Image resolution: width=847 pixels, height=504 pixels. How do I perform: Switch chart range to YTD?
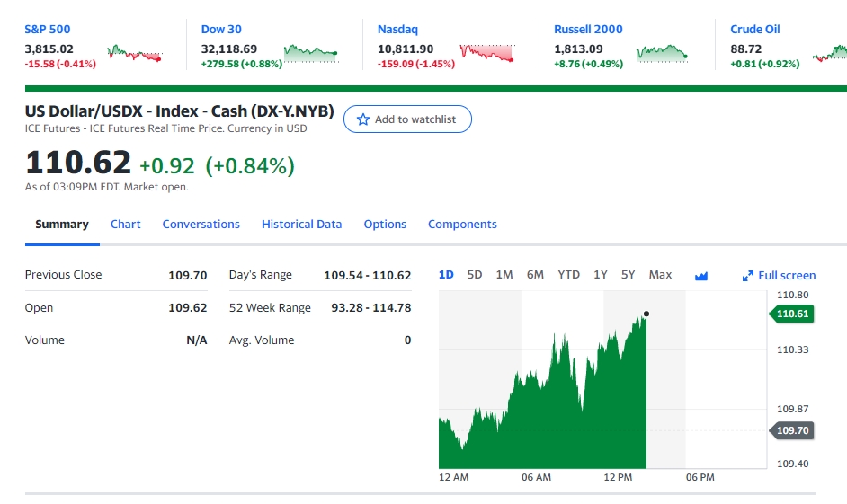tap(568, 275)
